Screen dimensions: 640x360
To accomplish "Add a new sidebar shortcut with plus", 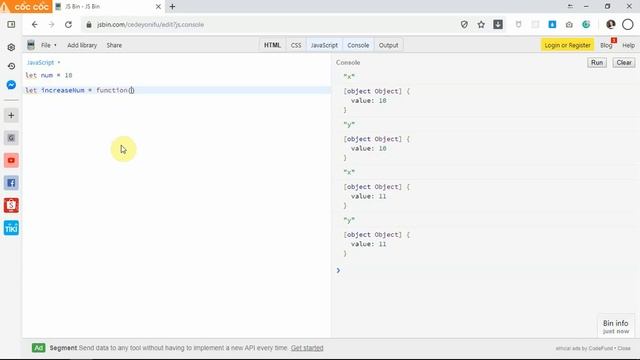I will (x=11, y=116).
